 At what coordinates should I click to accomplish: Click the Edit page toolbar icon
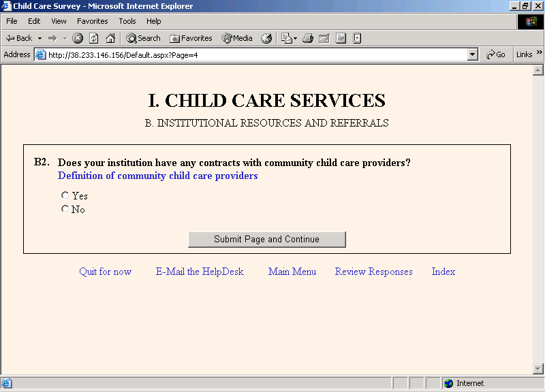click(324, 38)
